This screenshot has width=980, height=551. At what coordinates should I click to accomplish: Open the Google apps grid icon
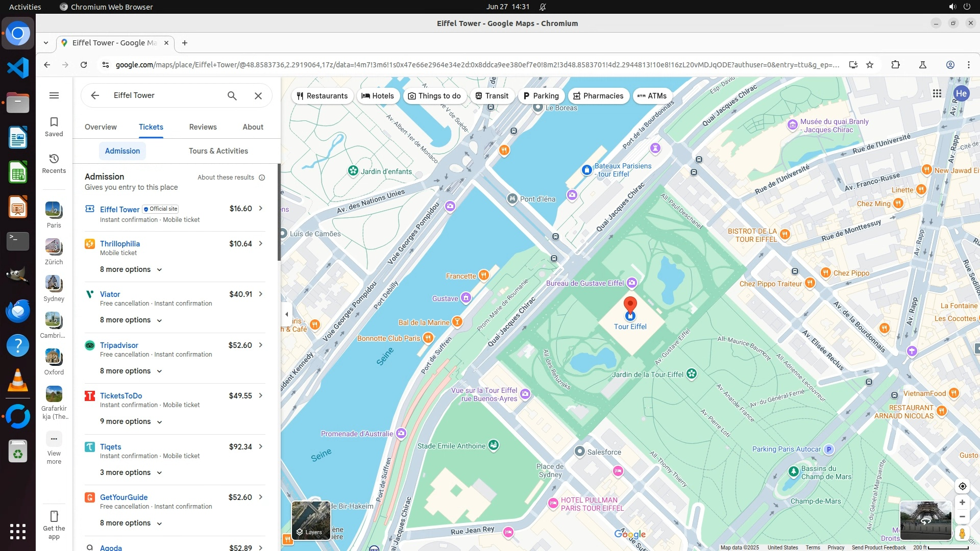(937, 93)
